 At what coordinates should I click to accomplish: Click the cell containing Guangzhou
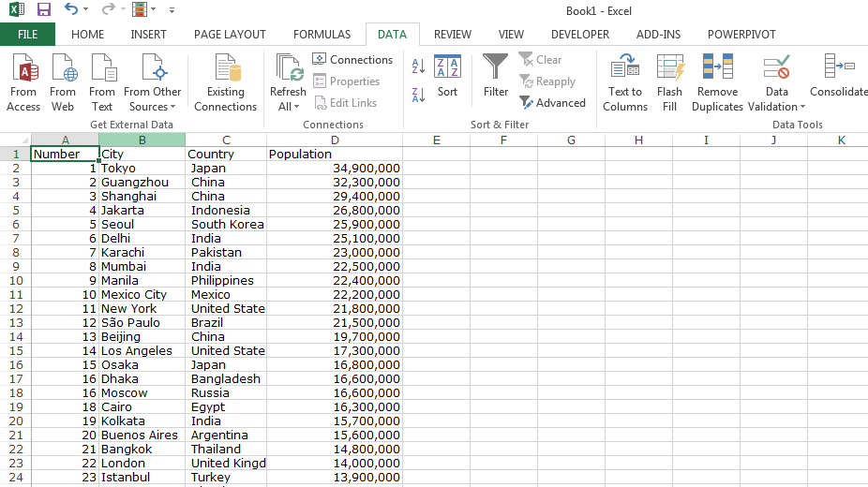coord(142,182)
